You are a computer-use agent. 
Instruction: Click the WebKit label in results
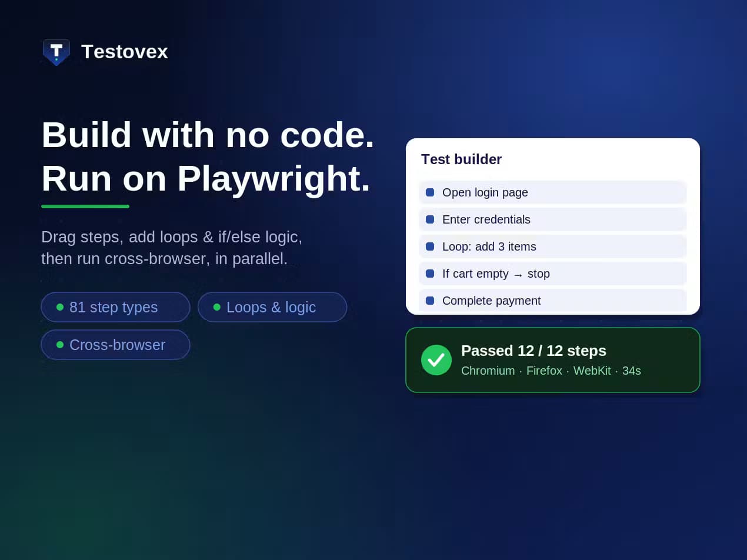(592, 371)
